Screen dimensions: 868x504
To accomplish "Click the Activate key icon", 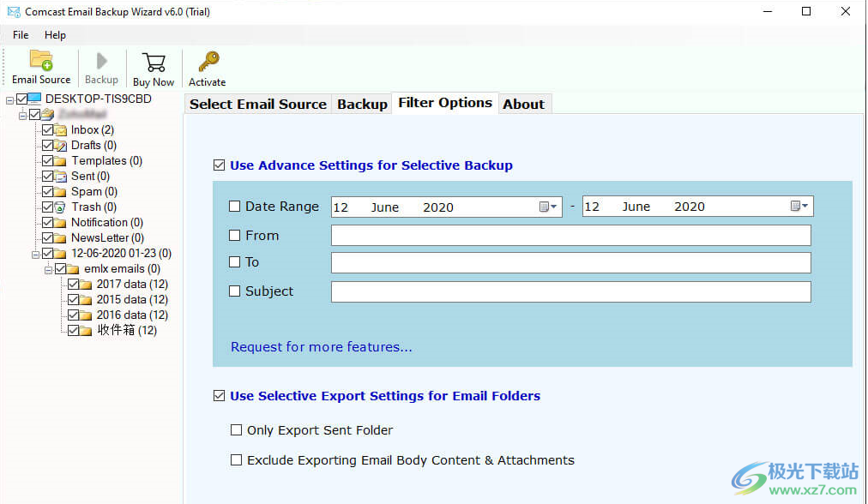I will pos(208,62).
